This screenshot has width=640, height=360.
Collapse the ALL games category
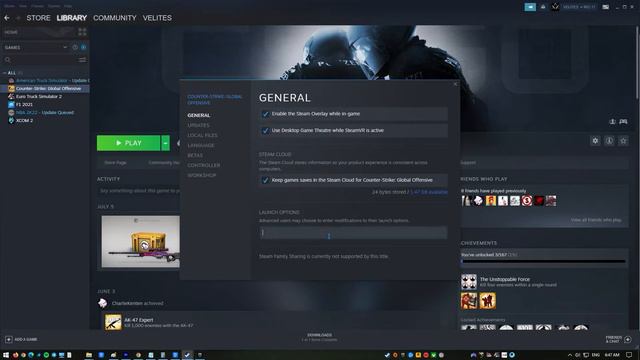click(x=4, y=73)
